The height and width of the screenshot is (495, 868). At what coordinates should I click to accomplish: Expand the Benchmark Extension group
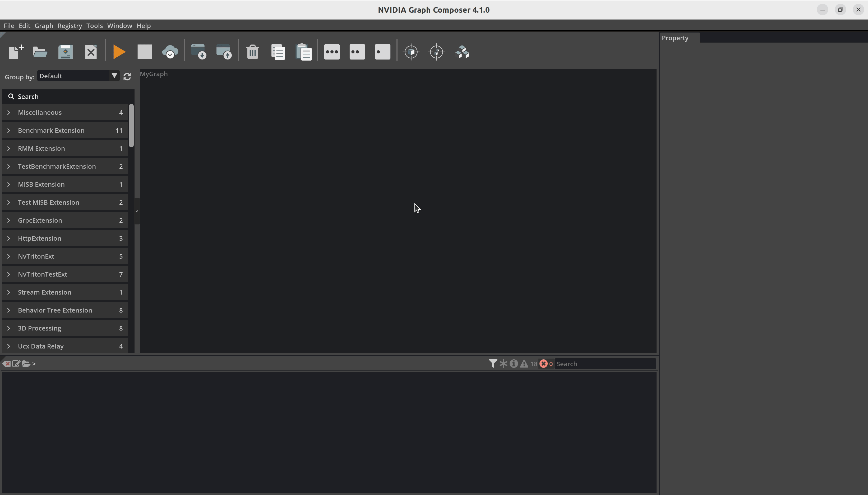[8, 130]
